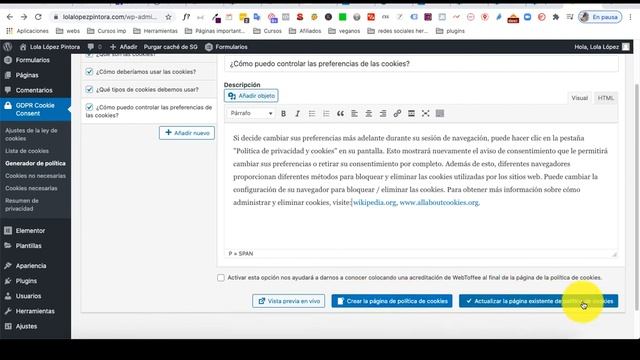Open the Chrome three-dot menu
This screenshot has width=640, height=360.
630,17
